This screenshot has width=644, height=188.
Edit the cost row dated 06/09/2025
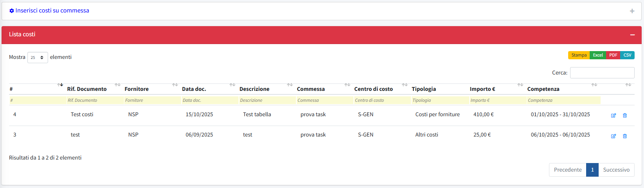613,136
